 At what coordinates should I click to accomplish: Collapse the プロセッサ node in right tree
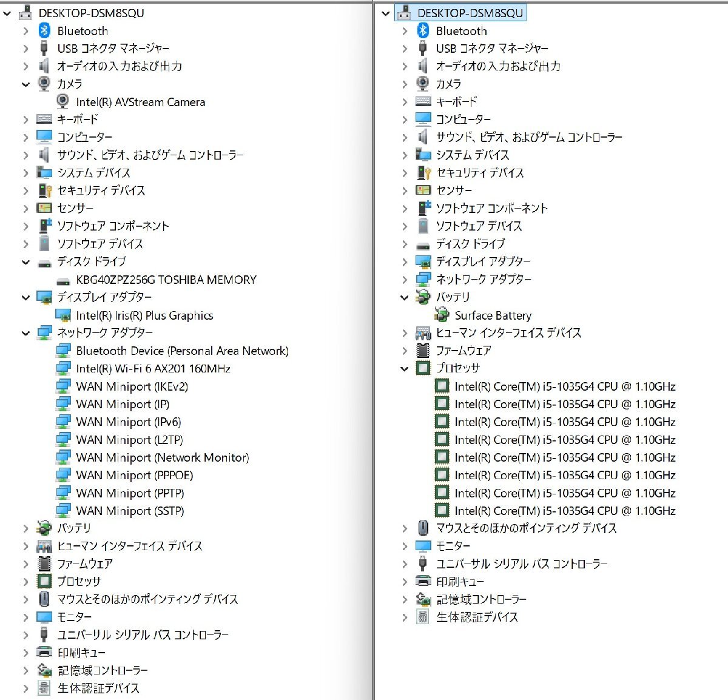point(404,368)
